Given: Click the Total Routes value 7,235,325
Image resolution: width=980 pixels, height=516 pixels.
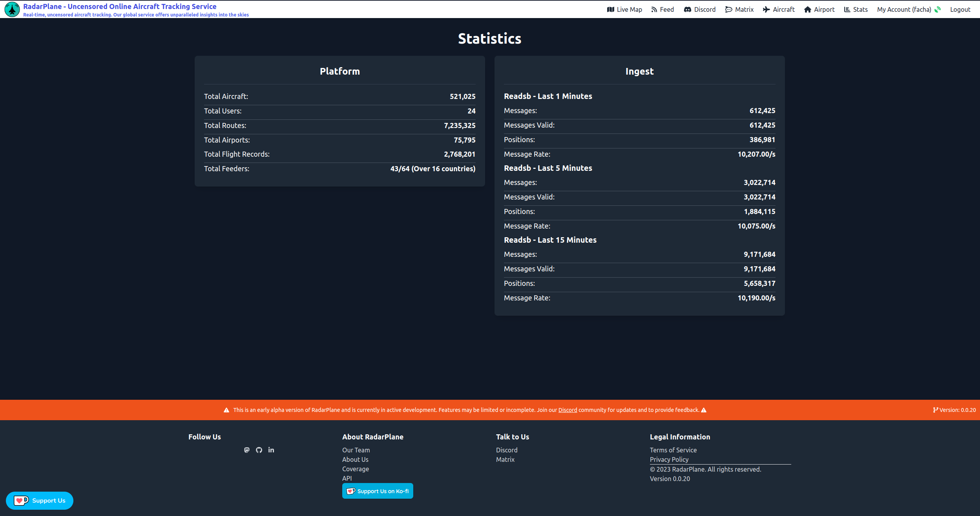Looking at the screenshot, I should click(x=460, y=126).
